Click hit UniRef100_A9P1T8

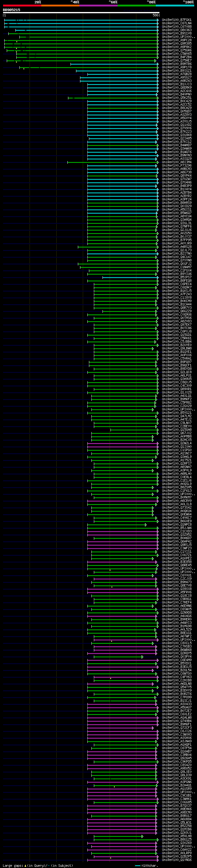point(177,67)
